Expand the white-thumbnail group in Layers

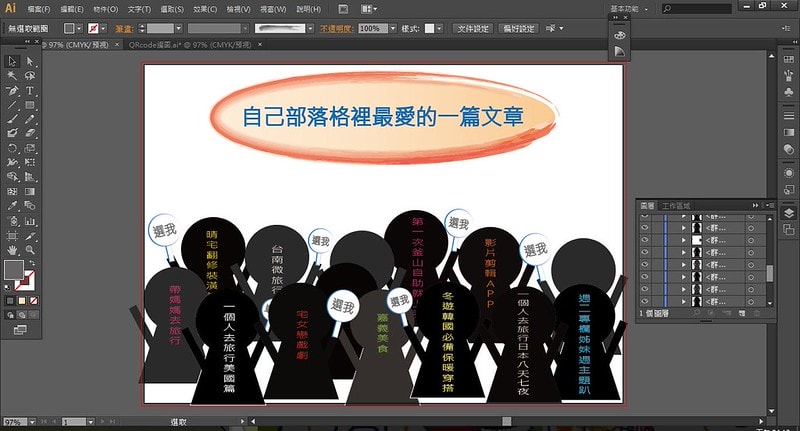coord(684,240)
